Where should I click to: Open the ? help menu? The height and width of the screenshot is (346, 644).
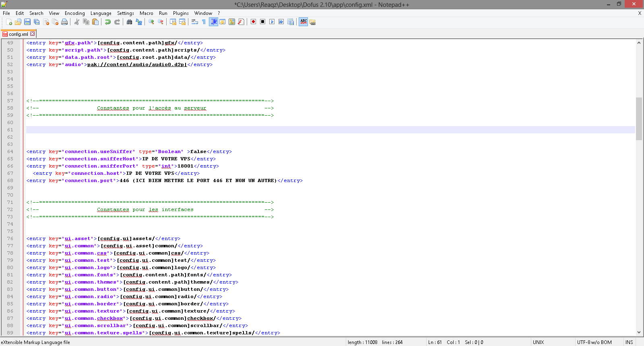[x=219, y=13]
